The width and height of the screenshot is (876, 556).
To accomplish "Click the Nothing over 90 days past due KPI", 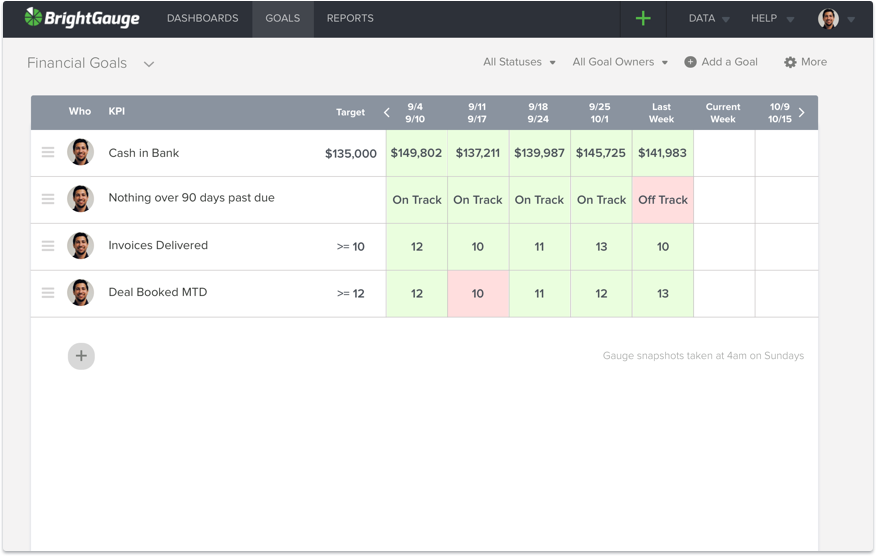I will (191, 198).
